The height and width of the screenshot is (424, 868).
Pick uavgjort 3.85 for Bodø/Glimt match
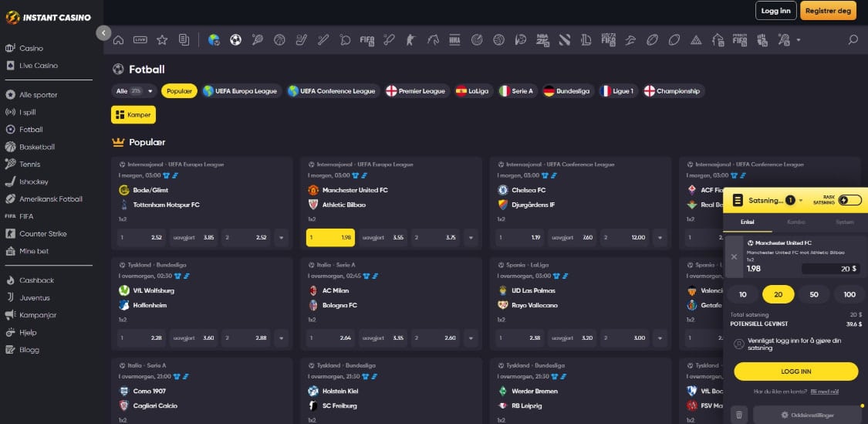coord(194,238)
